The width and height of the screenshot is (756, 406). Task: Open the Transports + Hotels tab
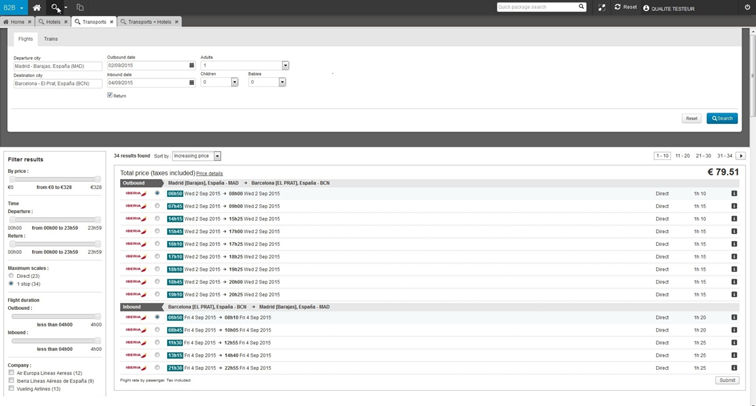coord(148,22)
